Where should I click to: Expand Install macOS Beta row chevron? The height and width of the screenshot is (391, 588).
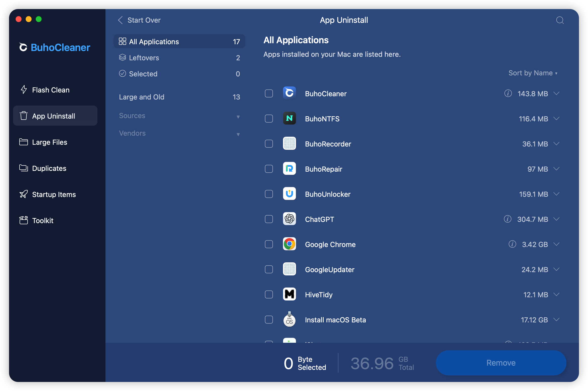pos(557,320)
